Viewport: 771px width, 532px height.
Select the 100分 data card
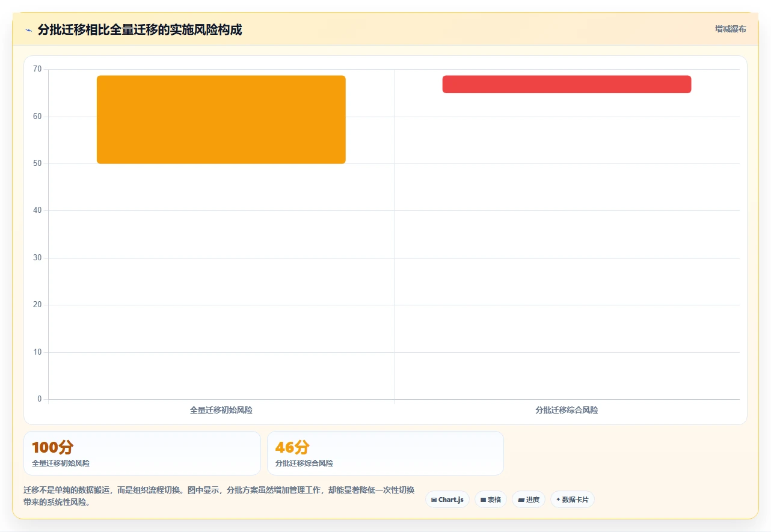(x=142, y=453)
